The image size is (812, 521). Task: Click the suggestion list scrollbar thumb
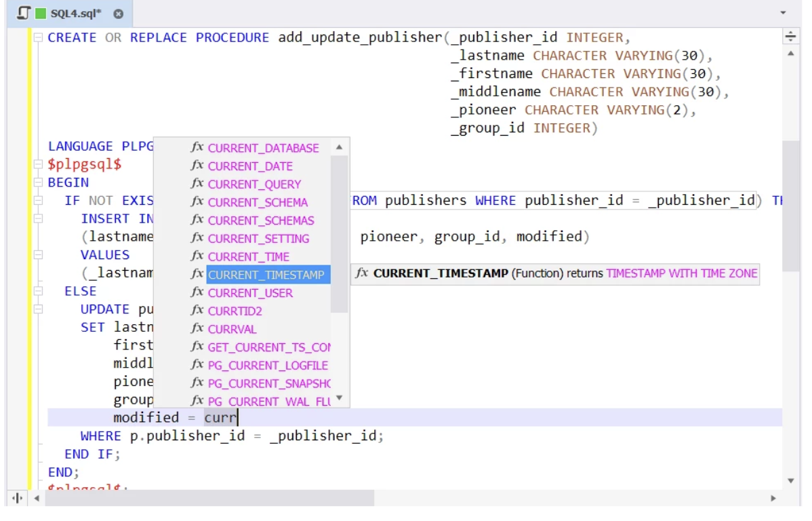point(339,234)
